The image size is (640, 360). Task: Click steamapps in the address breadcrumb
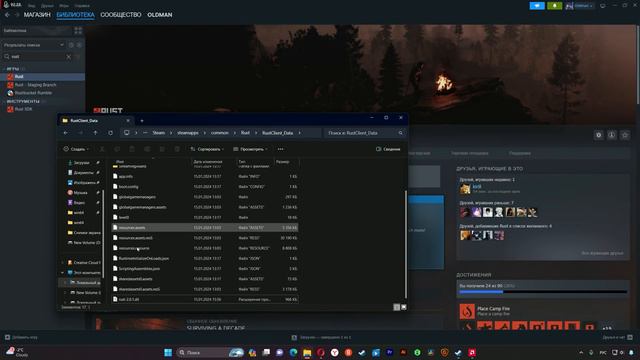[x=188, y=133]
